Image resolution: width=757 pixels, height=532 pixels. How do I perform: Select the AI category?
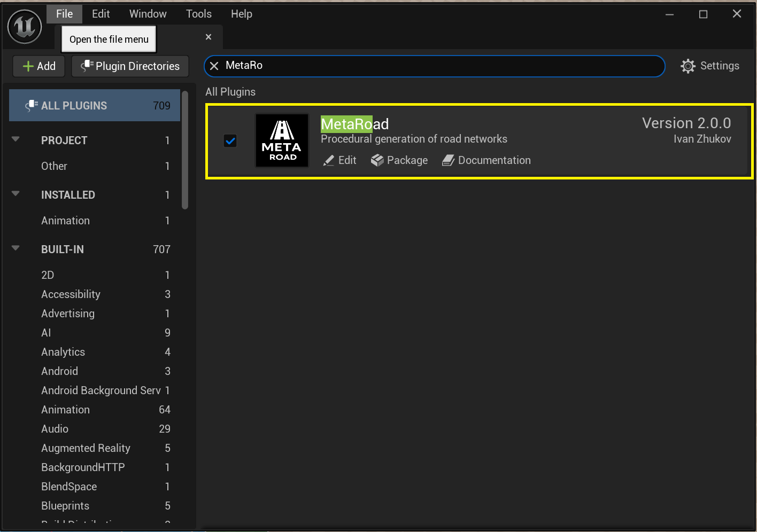[x=95, y=333]
